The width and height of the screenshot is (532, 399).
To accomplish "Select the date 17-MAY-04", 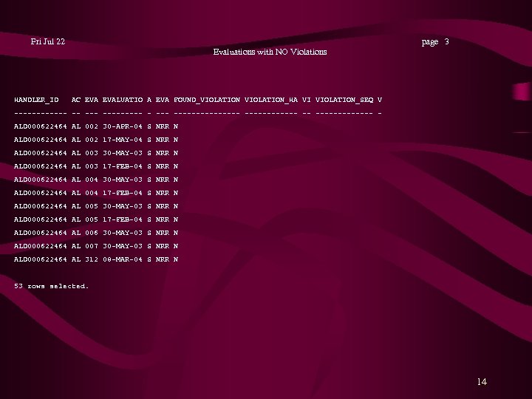I will 123,140.
